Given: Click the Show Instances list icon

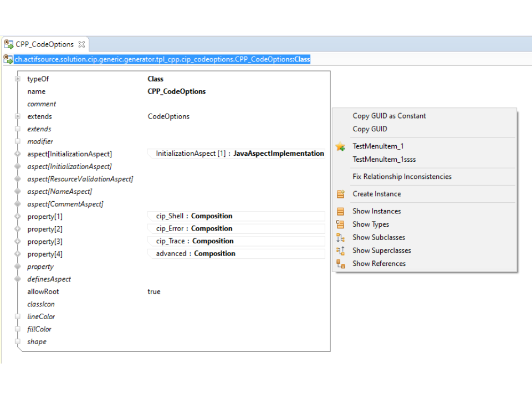Looking at the screenshot, I should (340, 211).
